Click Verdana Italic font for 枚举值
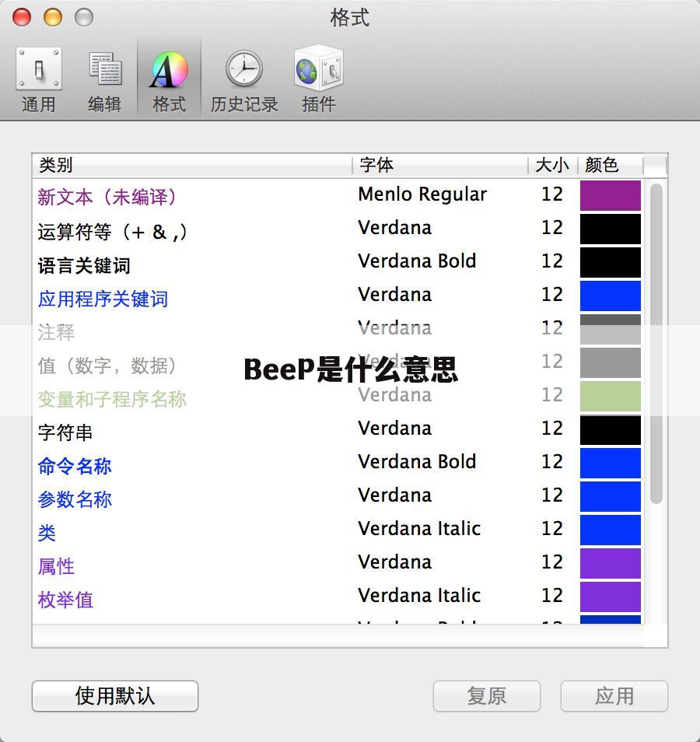Screen dimensions: 700x742 coord(419,595)
